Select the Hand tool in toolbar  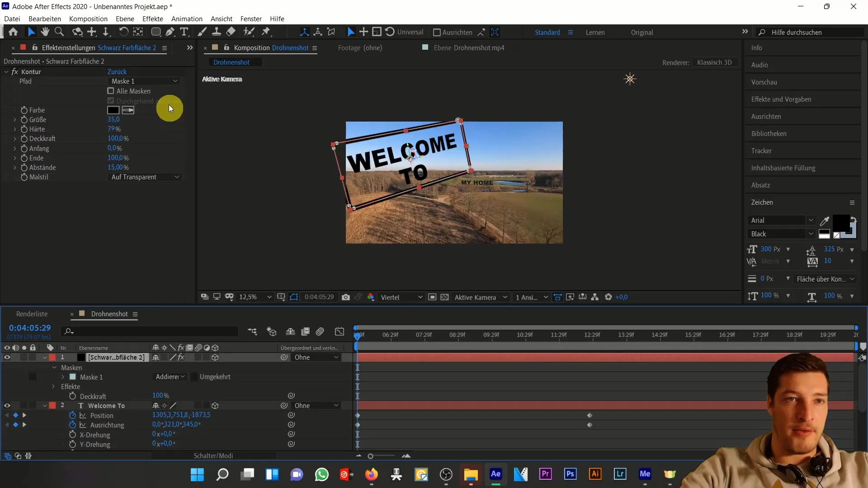pos(45,32)
